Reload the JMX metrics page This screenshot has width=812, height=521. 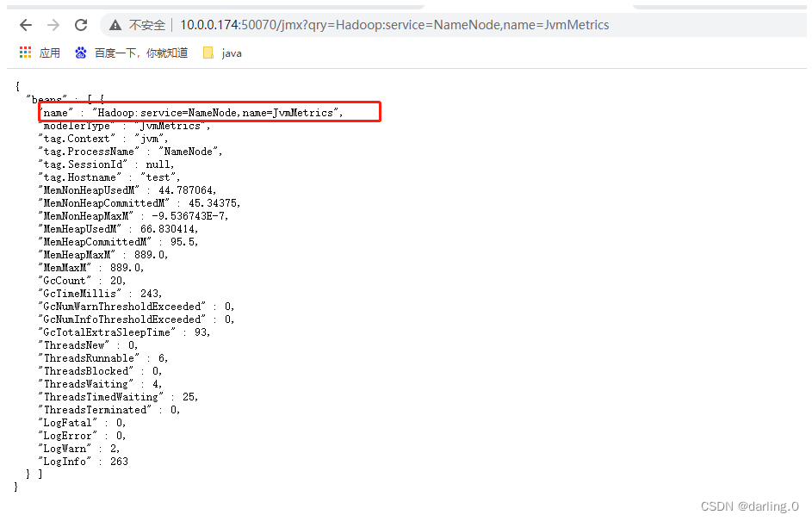tap(81, 25)
